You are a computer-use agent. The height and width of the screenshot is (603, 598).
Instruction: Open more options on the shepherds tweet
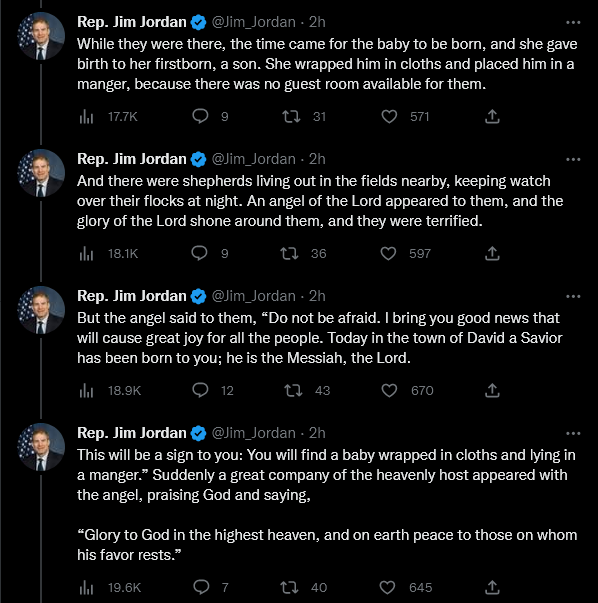coord(573,159)
